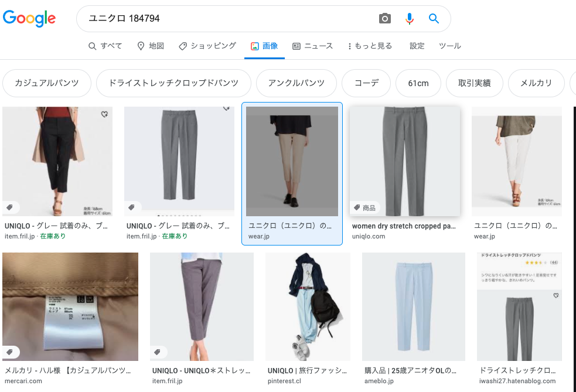Viewport: 576px width, 392px height.
Task: Open '購入品 | 25歳アニオタOLの...' link
Action: [x=410, y=370]
